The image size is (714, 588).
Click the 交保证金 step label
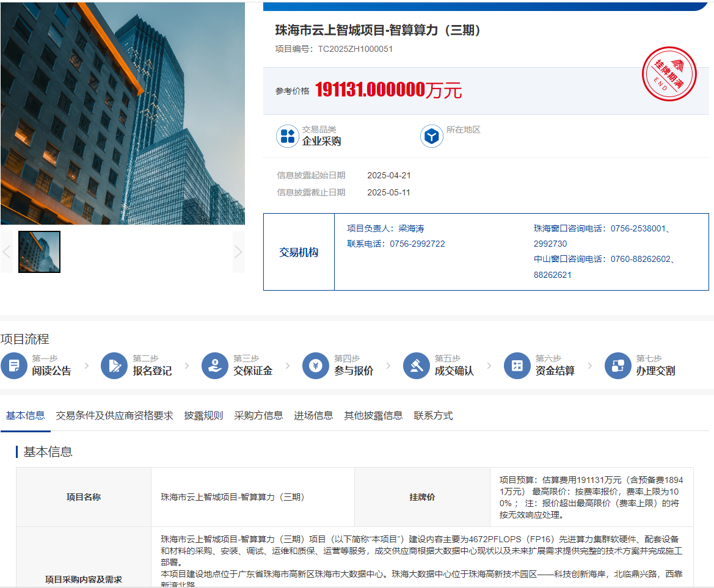pos(253,371)
